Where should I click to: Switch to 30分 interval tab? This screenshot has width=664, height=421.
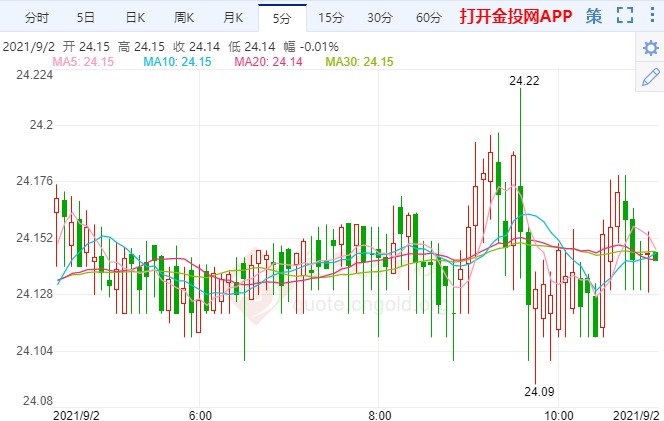[379, 17]
